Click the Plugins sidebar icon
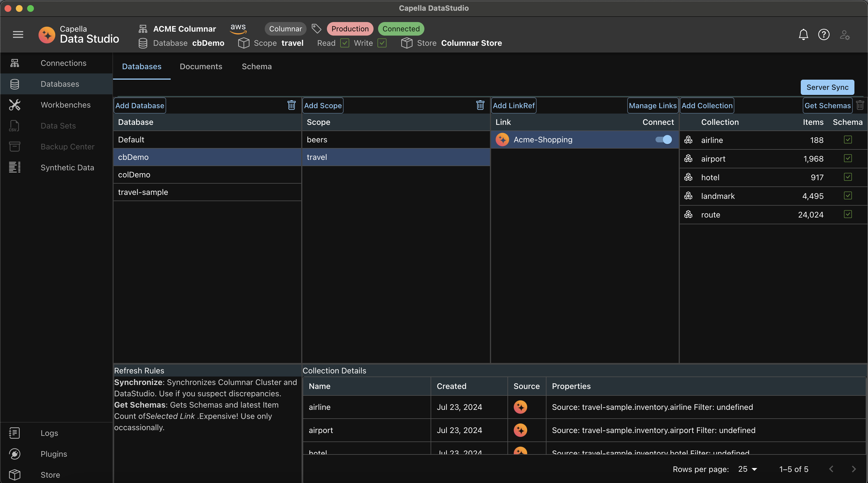The image size is (868, 483). 14,454
